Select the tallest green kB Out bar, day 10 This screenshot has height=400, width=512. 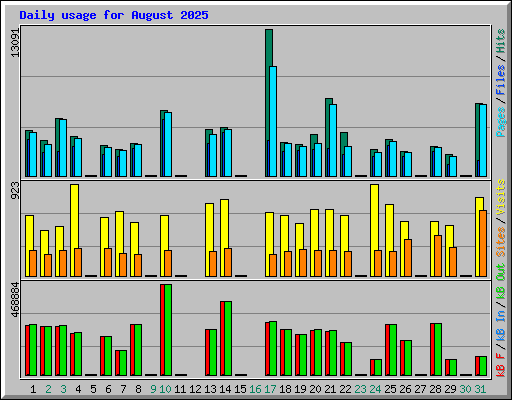coord(168,330)
